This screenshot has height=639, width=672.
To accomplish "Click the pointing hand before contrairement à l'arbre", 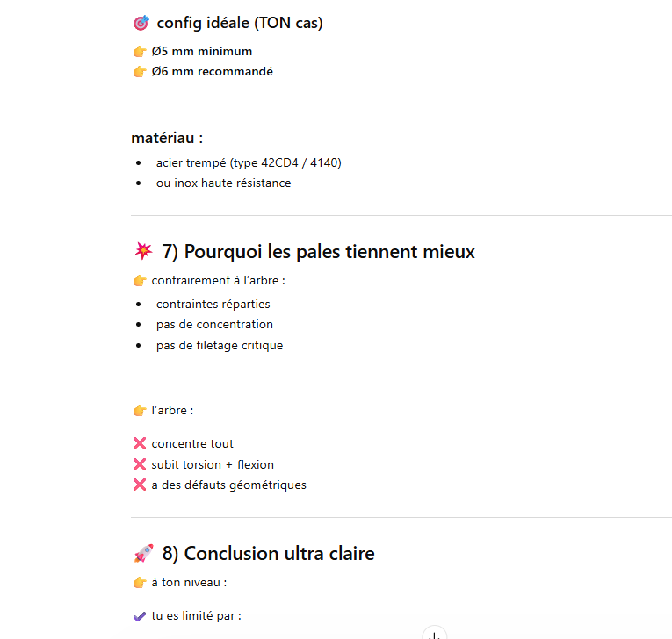I will 139,281.
